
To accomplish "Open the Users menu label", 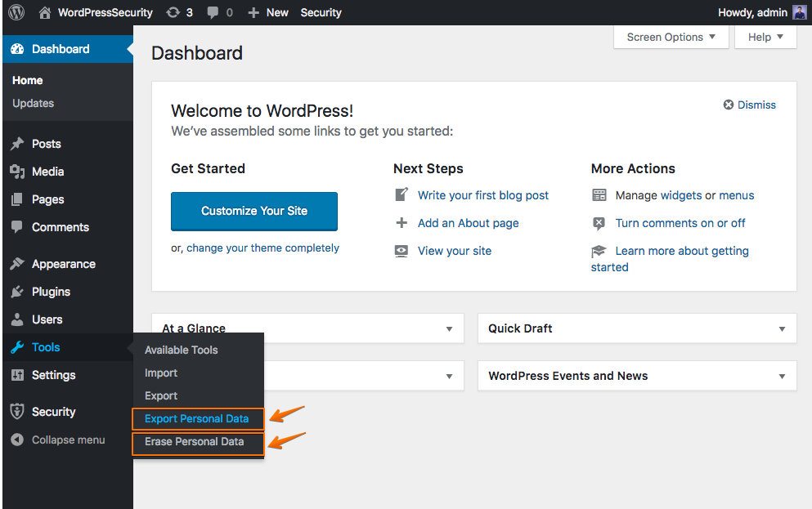I will point(47,319).
